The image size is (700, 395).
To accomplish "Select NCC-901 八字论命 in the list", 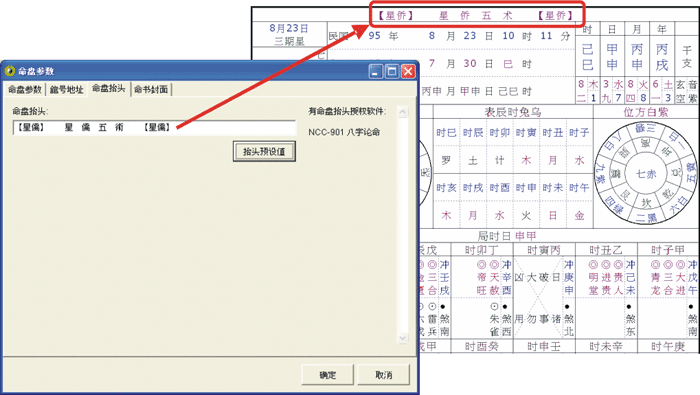I will pos(344,132).
